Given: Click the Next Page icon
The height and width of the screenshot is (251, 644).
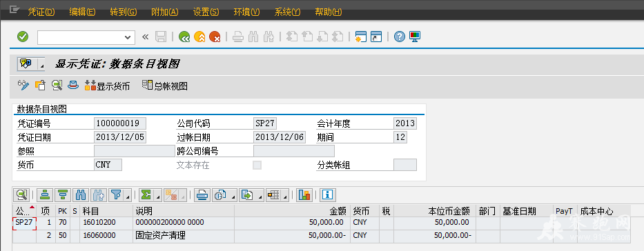Looking at the screenshot, I should click(322, 37).
